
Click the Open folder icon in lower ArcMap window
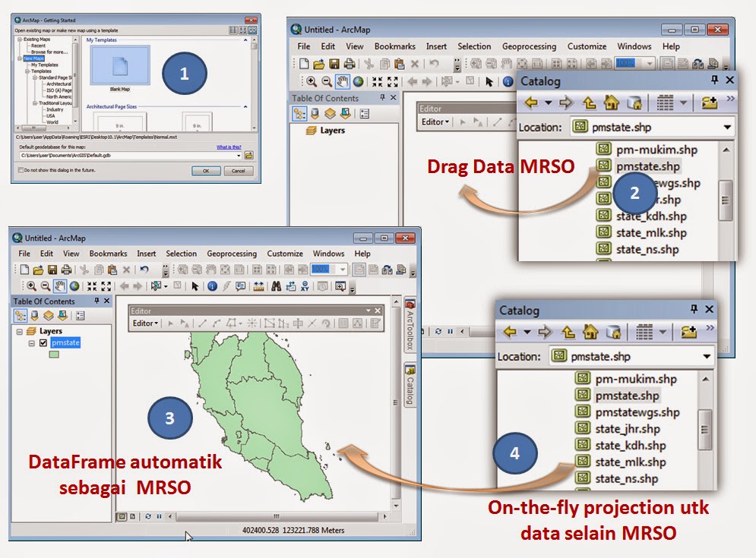[x=38, y=270]
